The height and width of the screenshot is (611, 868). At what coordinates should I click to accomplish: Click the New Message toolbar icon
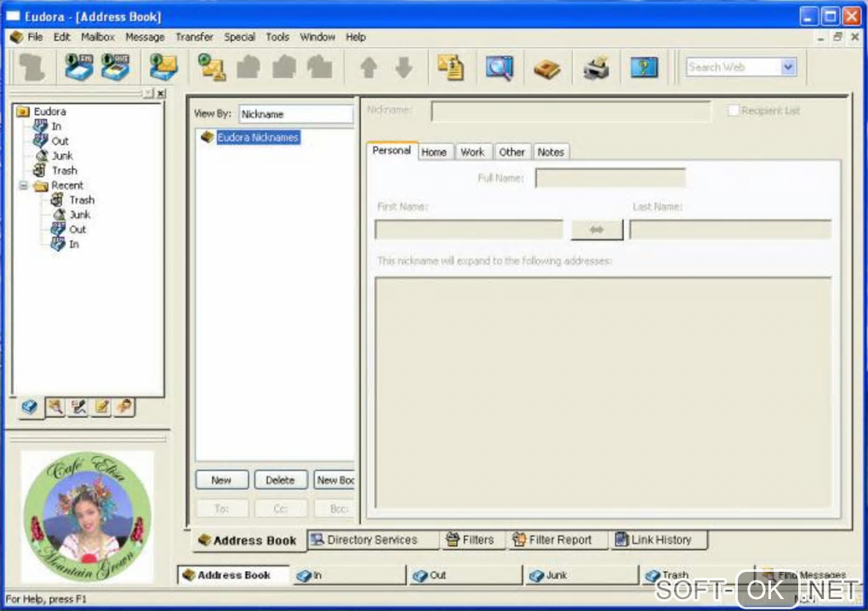point(211,67)
